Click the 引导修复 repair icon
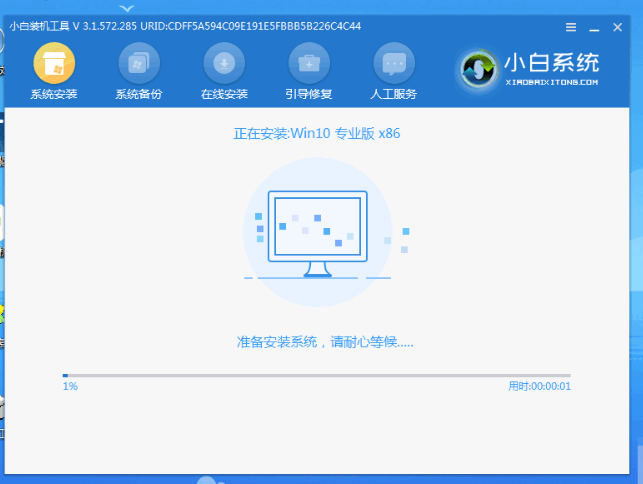643x484 pixels. tap(309, 64)
